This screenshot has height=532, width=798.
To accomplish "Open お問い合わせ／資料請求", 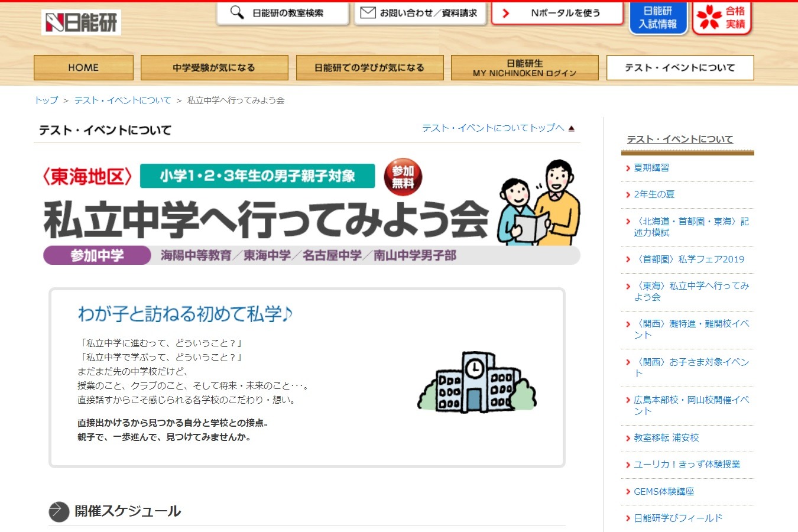I will 420,13.
